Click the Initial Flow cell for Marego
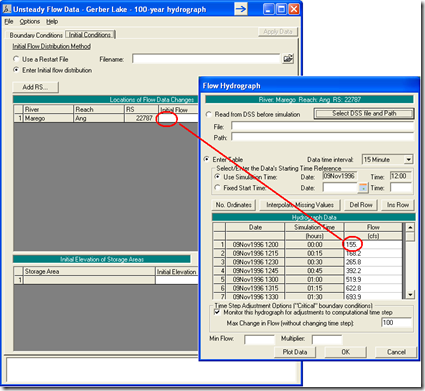Viewport: 425px width, 391px height. click(178, 118)
